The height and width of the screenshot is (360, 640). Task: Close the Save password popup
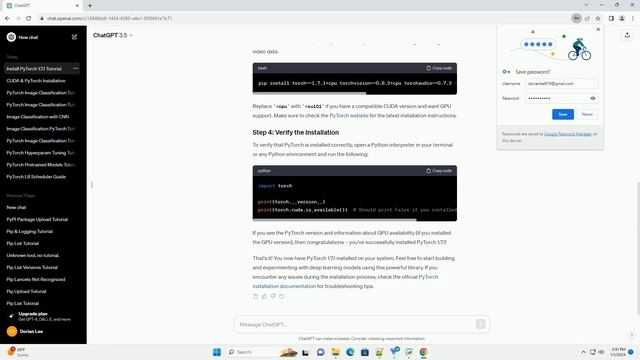[x=598, y=29]
